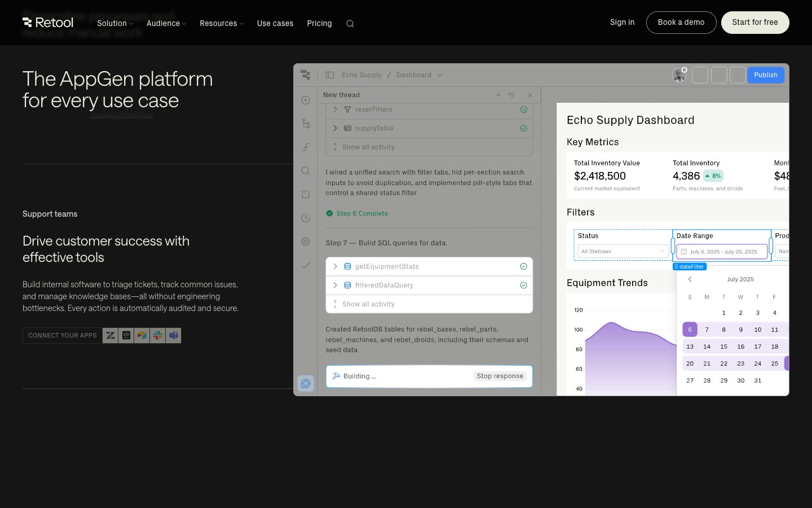
Task: Click thread history clock icon
Action: click(x=511, y=95)
